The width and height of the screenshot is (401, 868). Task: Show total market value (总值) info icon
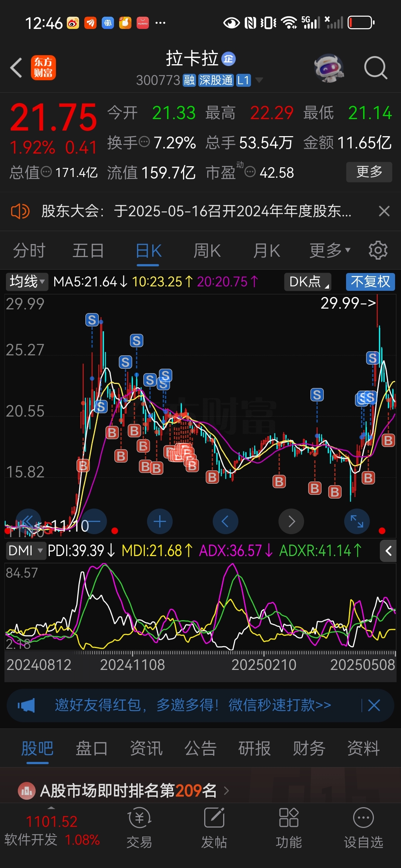tap(46, 172)
